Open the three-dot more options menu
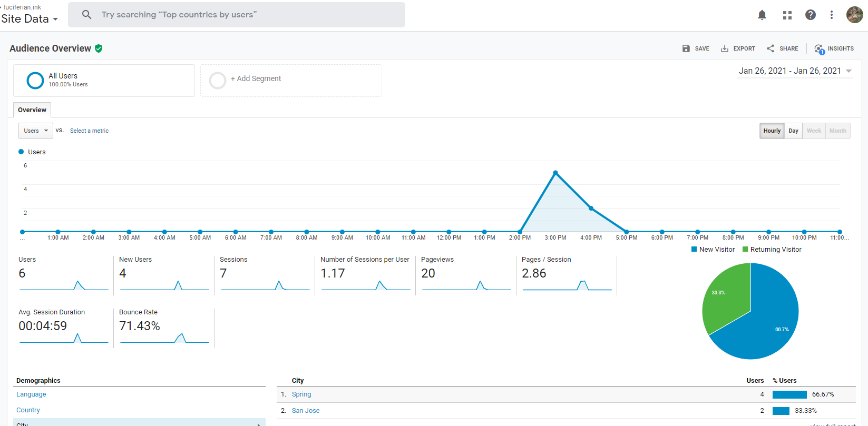The image size is (868, 426). pos(831,15)
